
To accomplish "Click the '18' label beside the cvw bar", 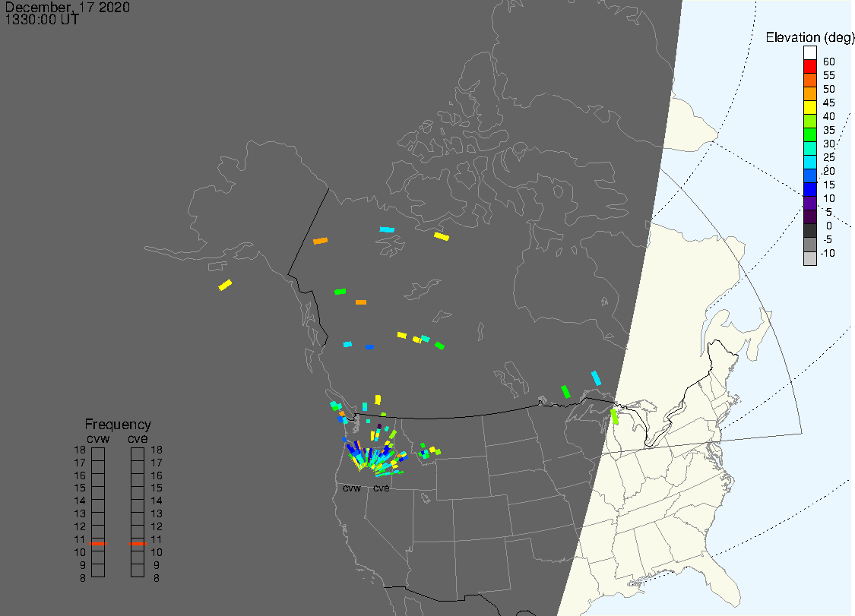I will point(80,450).
